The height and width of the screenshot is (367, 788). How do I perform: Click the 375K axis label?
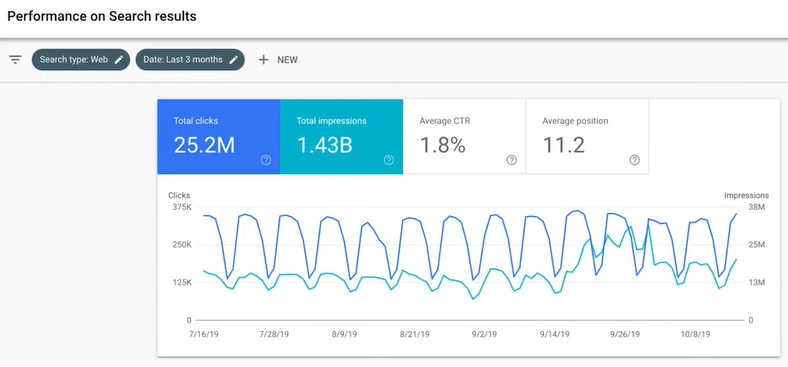(181, 208)
